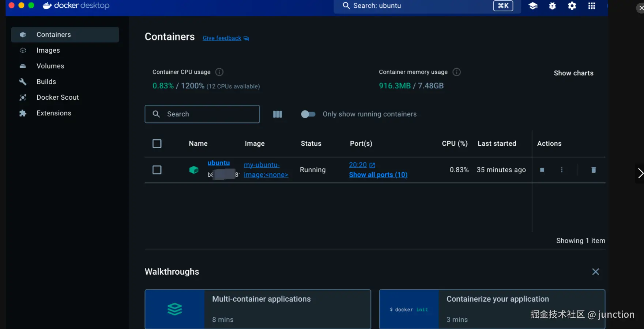Image resolution: width=644 pixels, height=329 pixels.
Task: Click the Volumes sidebar icon
Action: tap(23, 66)
